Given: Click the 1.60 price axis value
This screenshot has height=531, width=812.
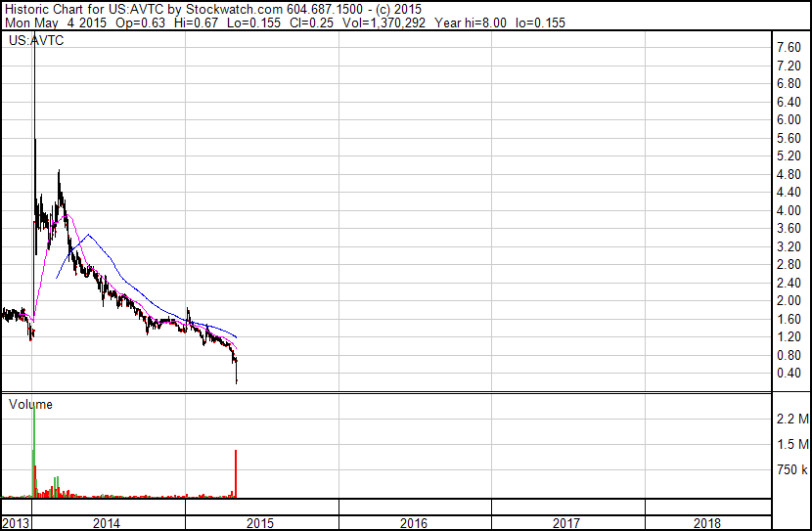Looking at the screenshot, I should pyautogui.click(x=789, y=319).
